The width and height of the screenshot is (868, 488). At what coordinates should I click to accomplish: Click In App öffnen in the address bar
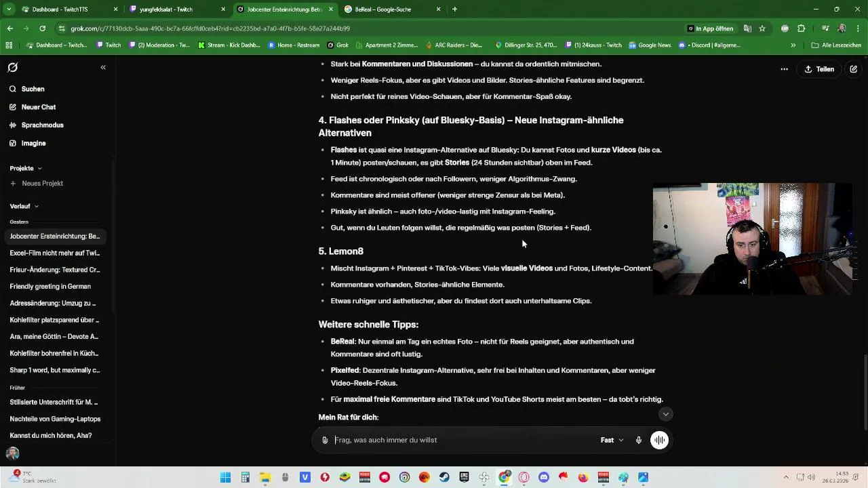coord(710,28)
